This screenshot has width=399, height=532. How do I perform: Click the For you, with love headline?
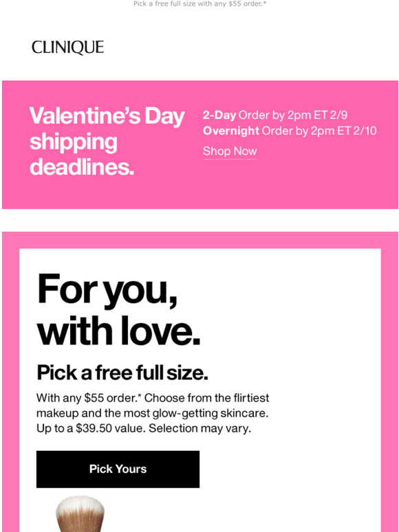pos(118,309)
